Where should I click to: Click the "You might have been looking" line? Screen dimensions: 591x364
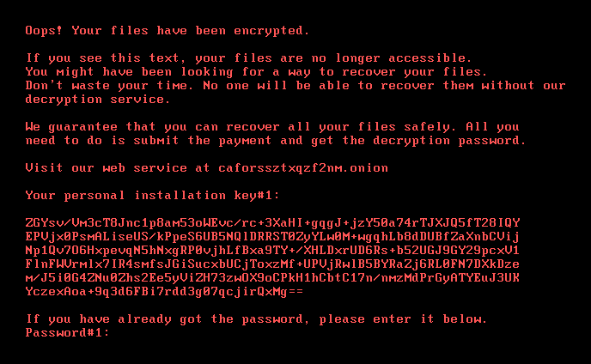point(255,71)
